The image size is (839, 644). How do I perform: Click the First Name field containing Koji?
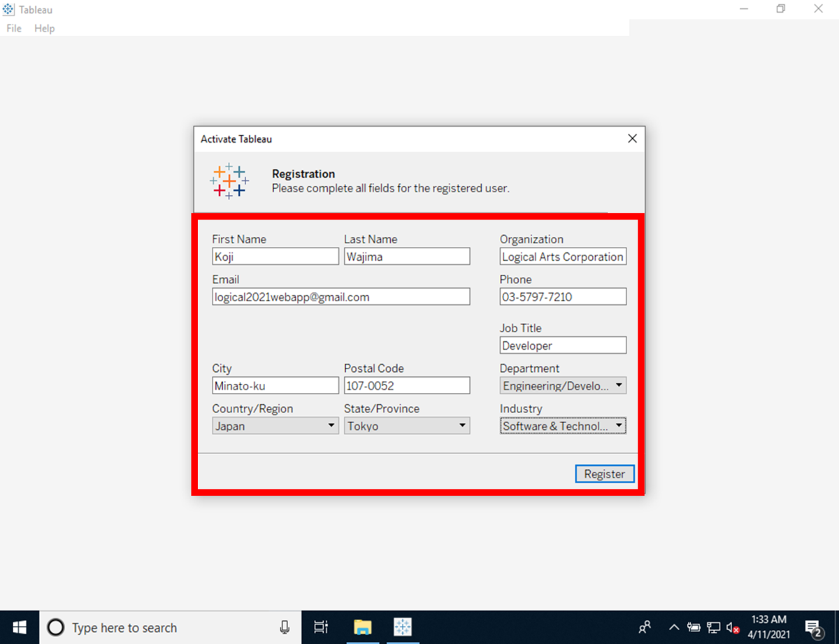tap(275, 257)
